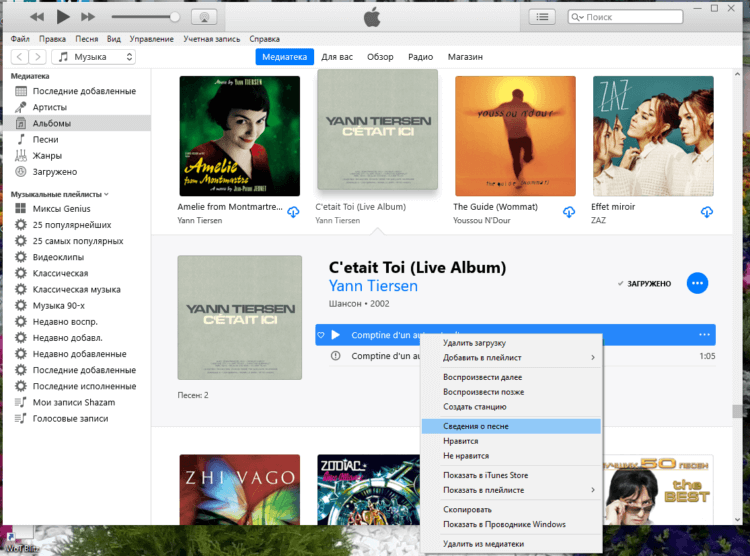750x556 pixels.
Task: Download Amelie from Montmartre via cloud icon
Action: (x=293, y=212)
